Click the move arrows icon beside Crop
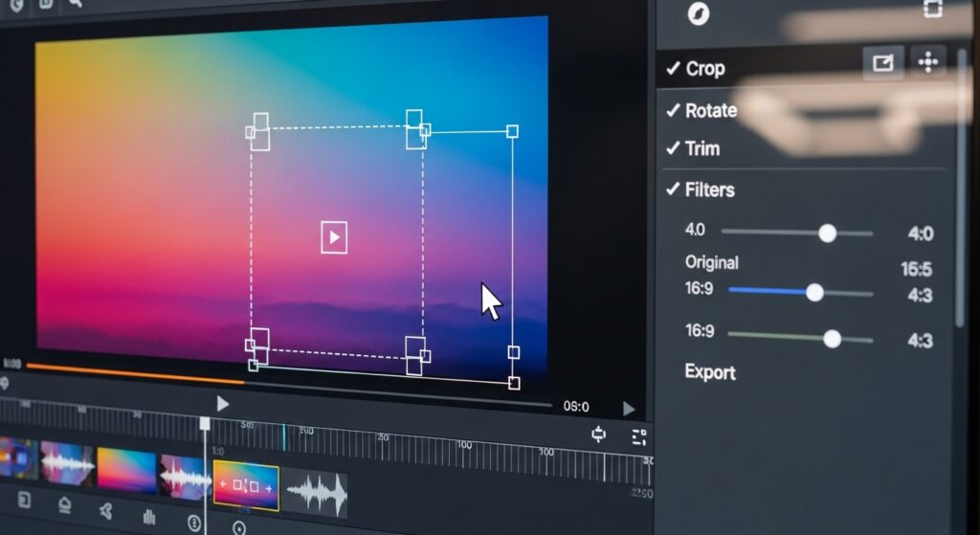This screenshot has height=535, width=980. tap(927, 63)
